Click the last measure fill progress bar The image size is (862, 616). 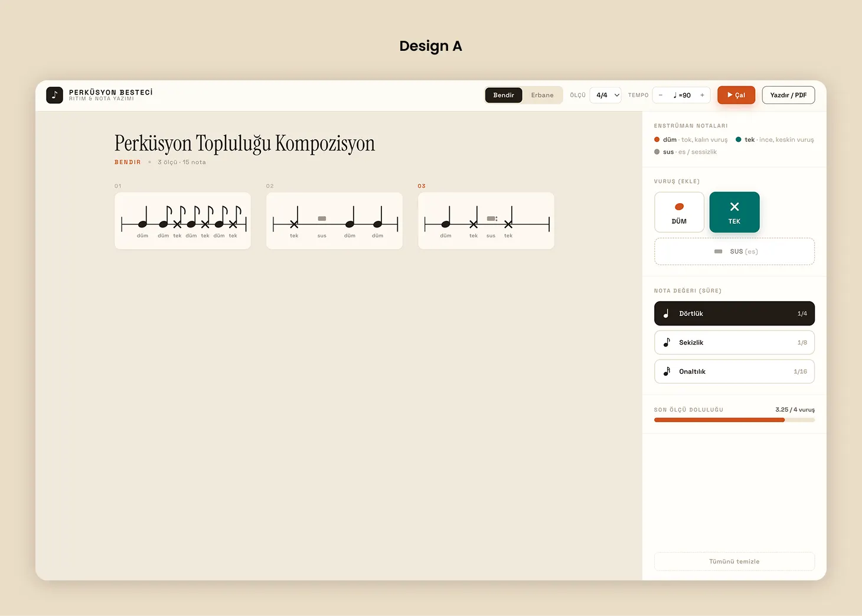734,420
